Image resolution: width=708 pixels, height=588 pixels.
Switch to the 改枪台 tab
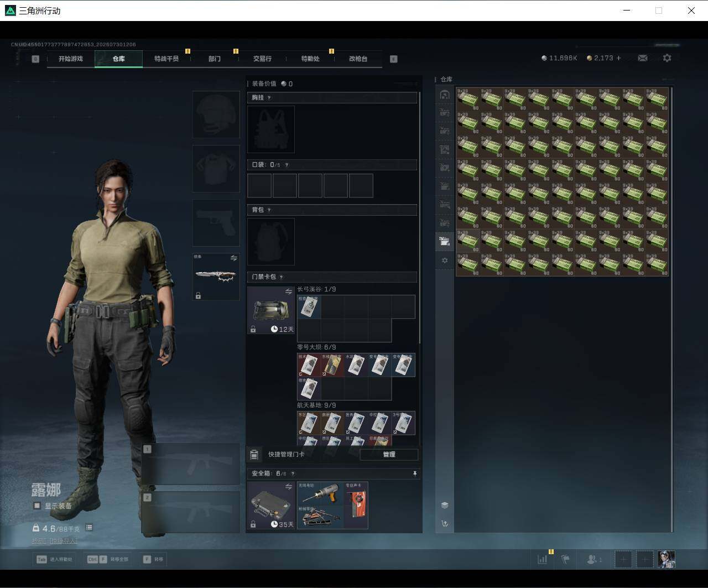pyautogui.click(x=358, y=59)
